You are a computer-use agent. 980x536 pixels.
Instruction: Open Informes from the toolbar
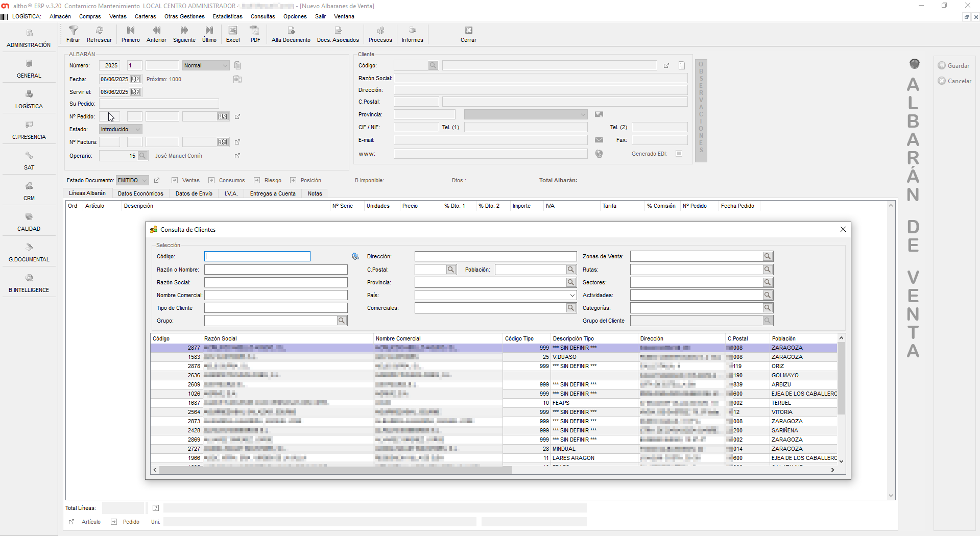tap(412, 31)
